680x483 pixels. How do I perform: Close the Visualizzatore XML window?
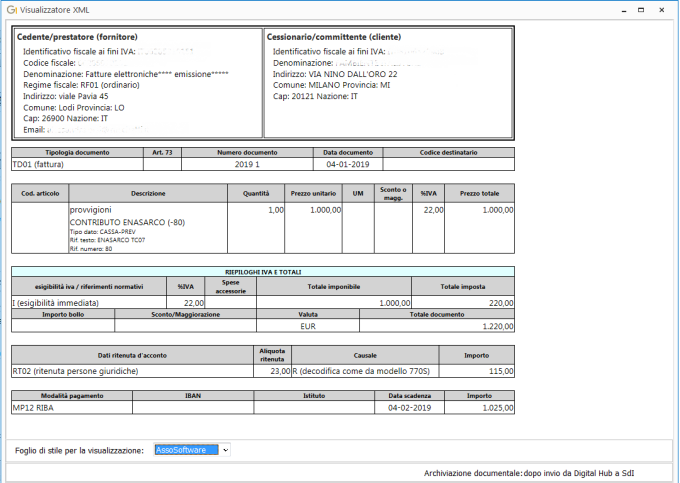point(661,10)
